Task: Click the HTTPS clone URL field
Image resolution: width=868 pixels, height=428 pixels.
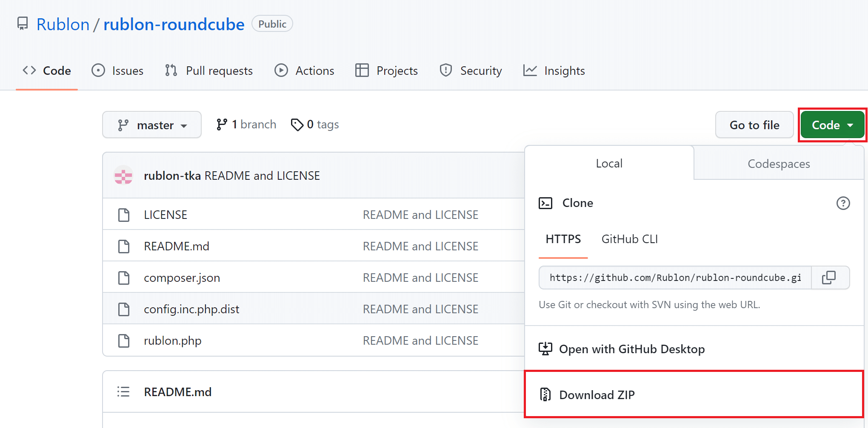Action: (x=675, y=278)
